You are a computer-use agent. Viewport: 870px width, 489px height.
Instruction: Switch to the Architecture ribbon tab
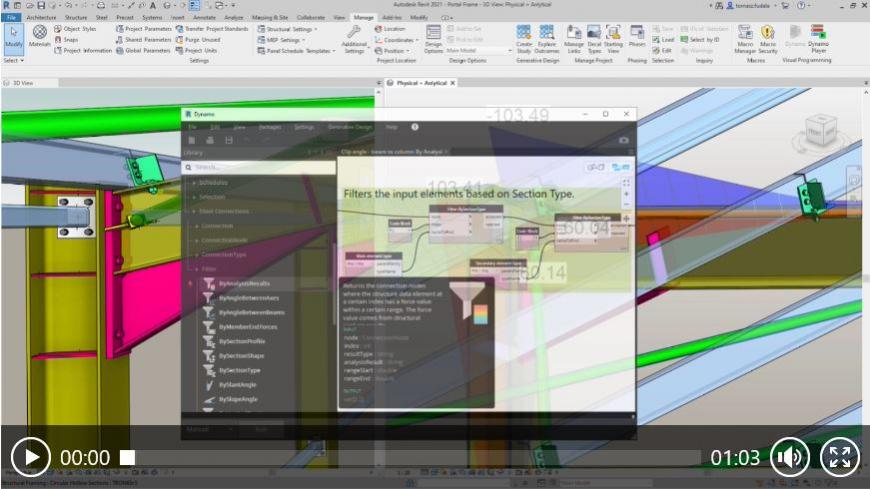coord(42,18)
